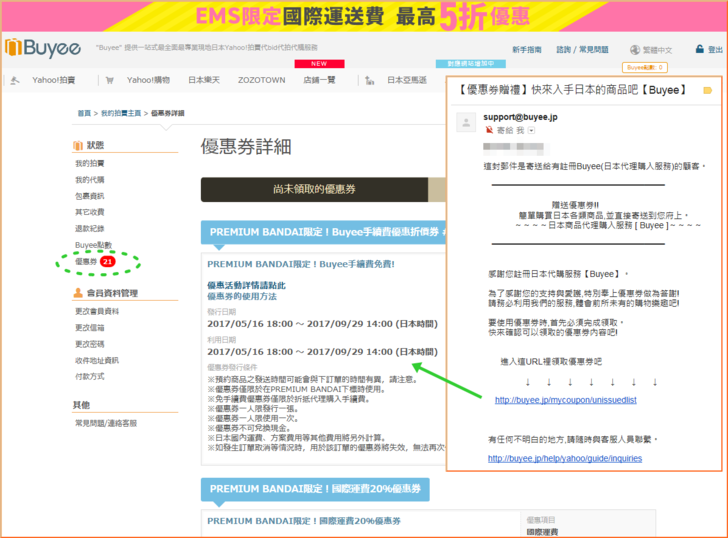Expand recipient details arrow next to 寄給 我
Image resolution: width=728 pixels, height=538 pixels.
(532, 131)
